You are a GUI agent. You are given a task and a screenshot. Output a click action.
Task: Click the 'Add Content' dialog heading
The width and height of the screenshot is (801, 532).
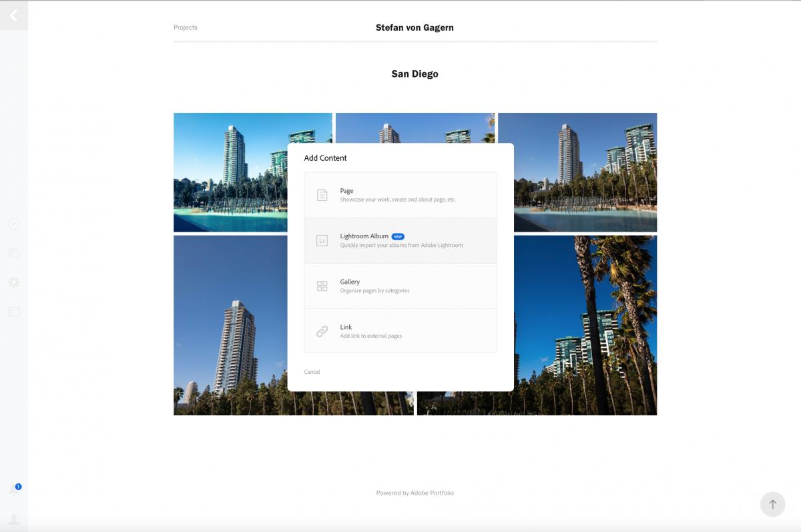coord(325,158)
